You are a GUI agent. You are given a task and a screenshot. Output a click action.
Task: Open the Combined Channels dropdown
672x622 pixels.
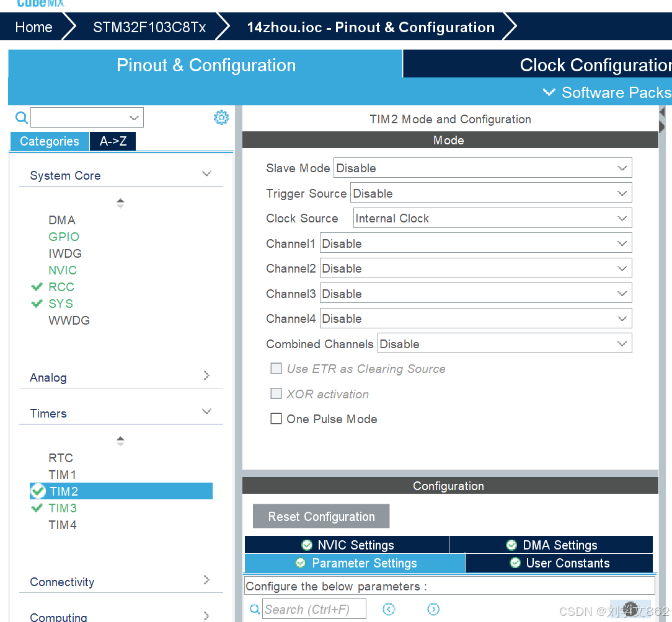[505, 344]
